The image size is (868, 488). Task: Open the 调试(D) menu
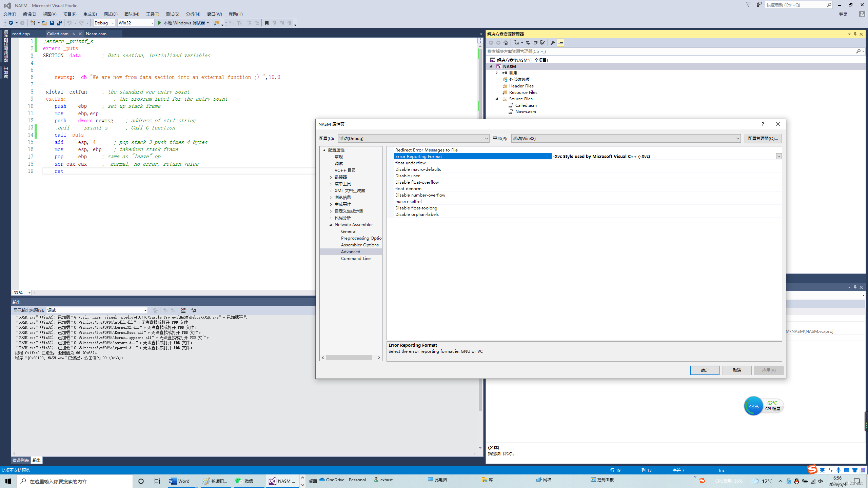pyautogui.click(x=110, y=14)
